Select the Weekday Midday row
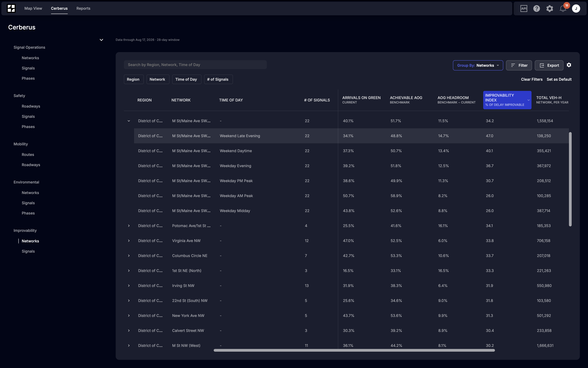Viewport: 588px width, 368px height. point(351,211)
